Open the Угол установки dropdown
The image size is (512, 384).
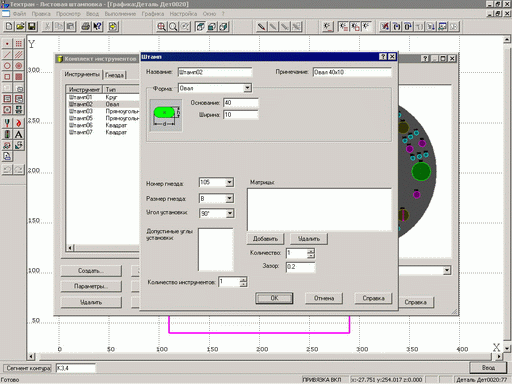pyautogui.click(x=229, y=213)
